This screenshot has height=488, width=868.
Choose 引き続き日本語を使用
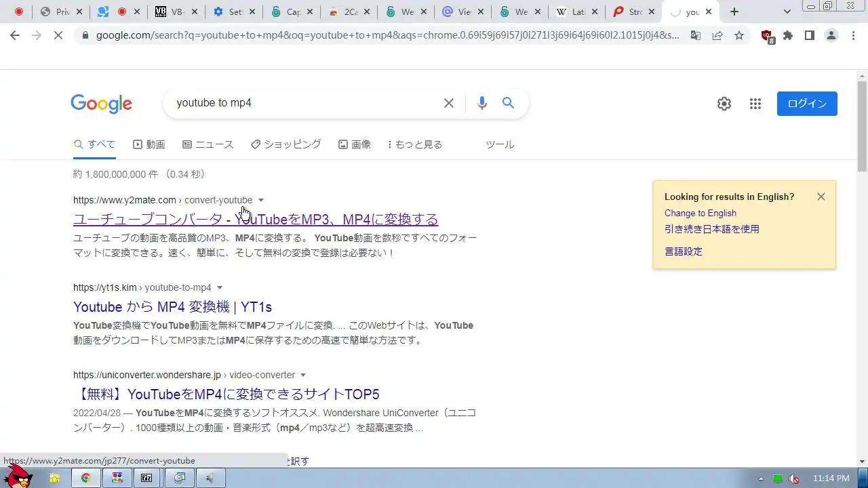click(712, 229)
